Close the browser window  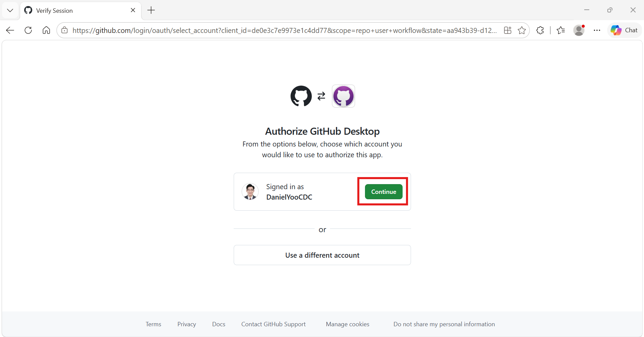pyautogui.click(x=633, y=10)
